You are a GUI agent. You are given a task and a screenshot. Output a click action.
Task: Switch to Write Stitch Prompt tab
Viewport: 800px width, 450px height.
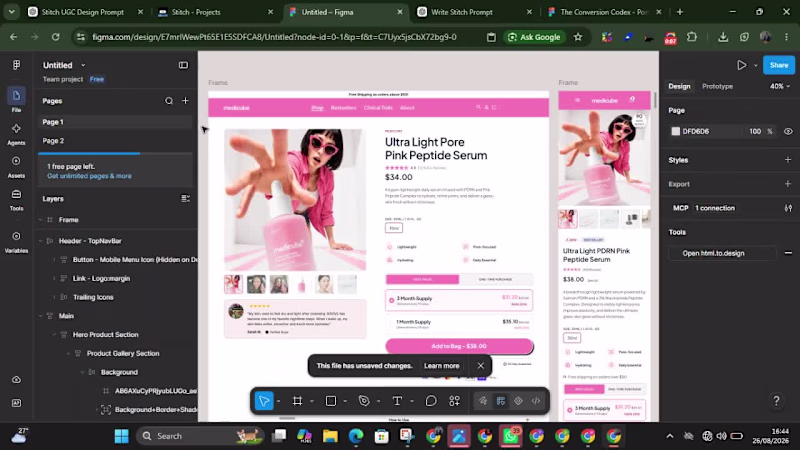coord(462,12)
